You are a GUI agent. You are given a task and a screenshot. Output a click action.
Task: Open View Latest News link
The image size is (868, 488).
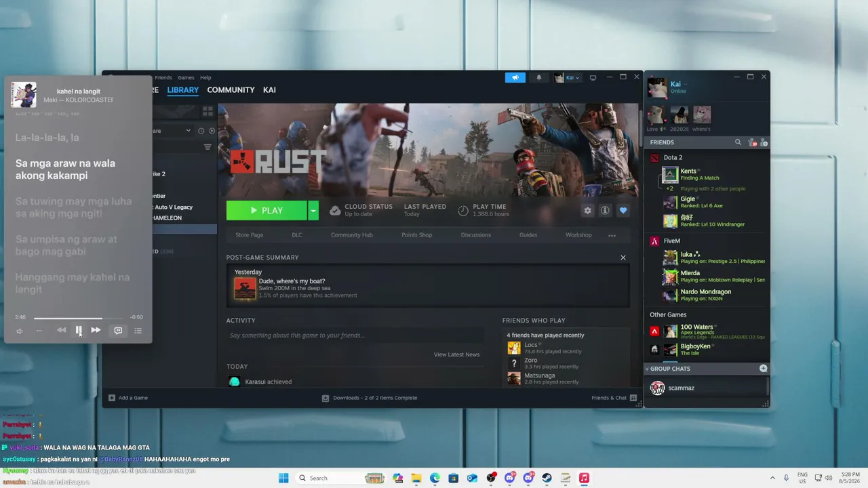[x=456, y=354]
